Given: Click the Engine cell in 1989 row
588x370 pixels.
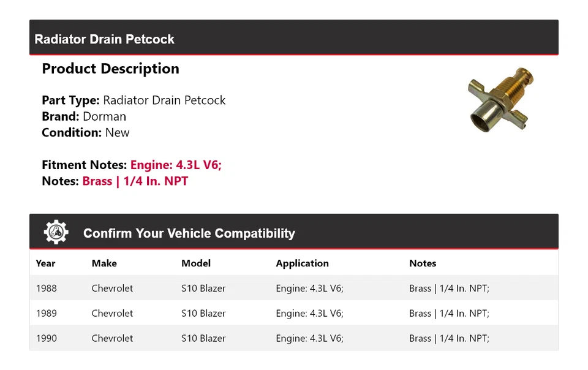Looking at the screenshot, I should 309,314.
